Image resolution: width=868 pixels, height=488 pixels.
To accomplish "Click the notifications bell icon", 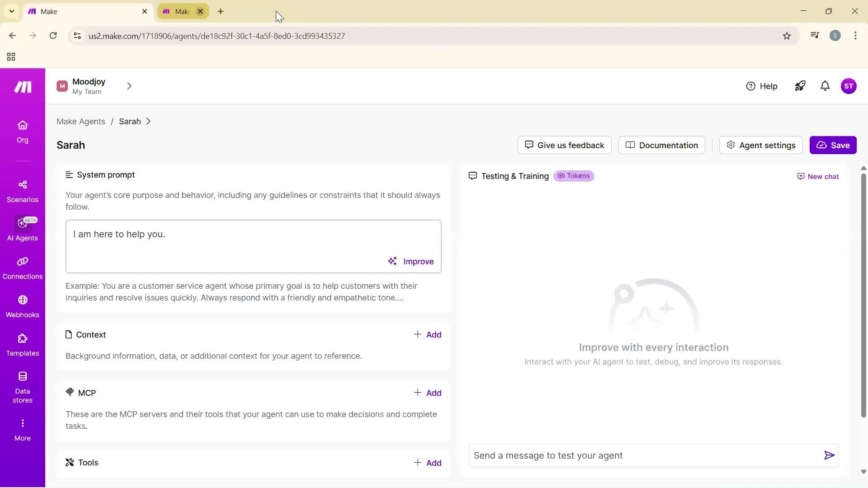I will 825,86.
